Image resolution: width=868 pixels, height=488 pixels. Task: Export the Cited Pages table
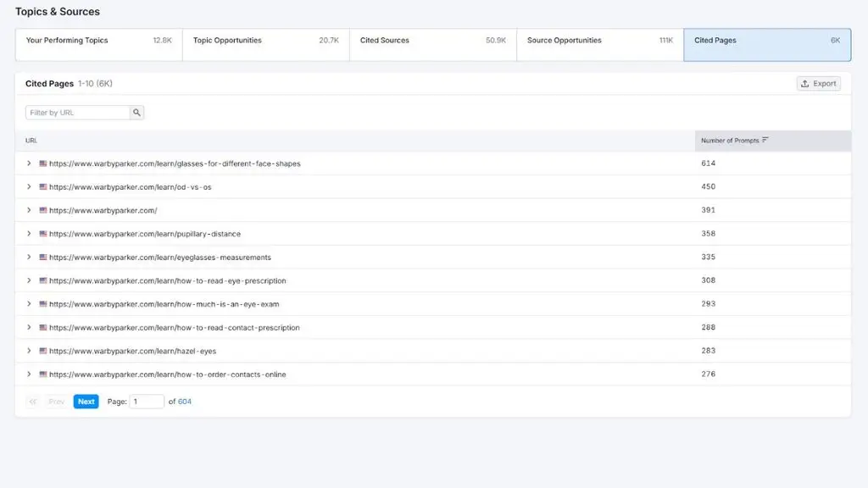(x=819, y=84)
